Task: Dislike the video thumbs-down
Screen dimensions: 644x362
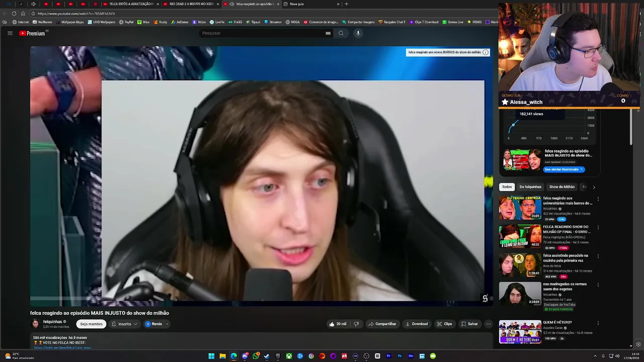Action: click(x=356, y=324)
